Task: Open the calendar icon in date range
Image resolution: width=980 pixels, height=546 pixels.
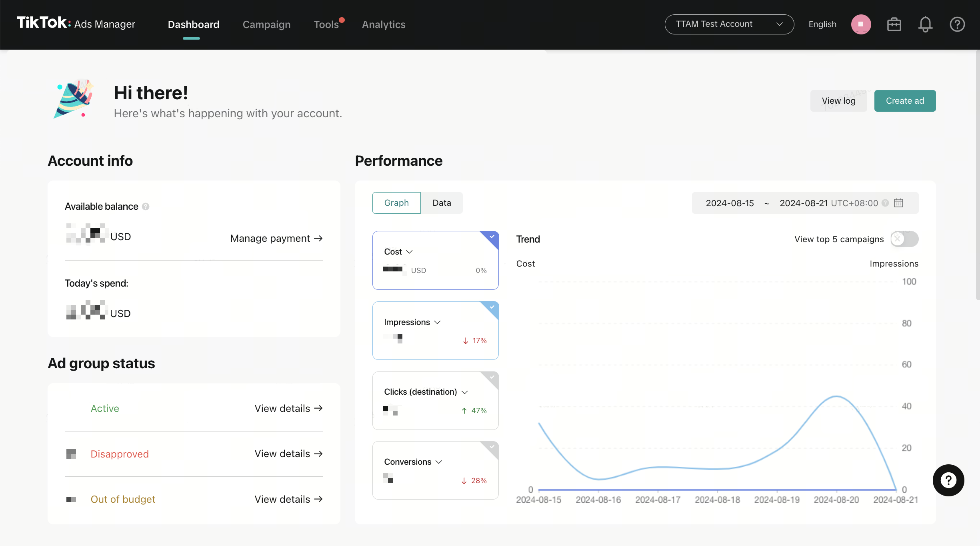Action: tap(898, 203)
